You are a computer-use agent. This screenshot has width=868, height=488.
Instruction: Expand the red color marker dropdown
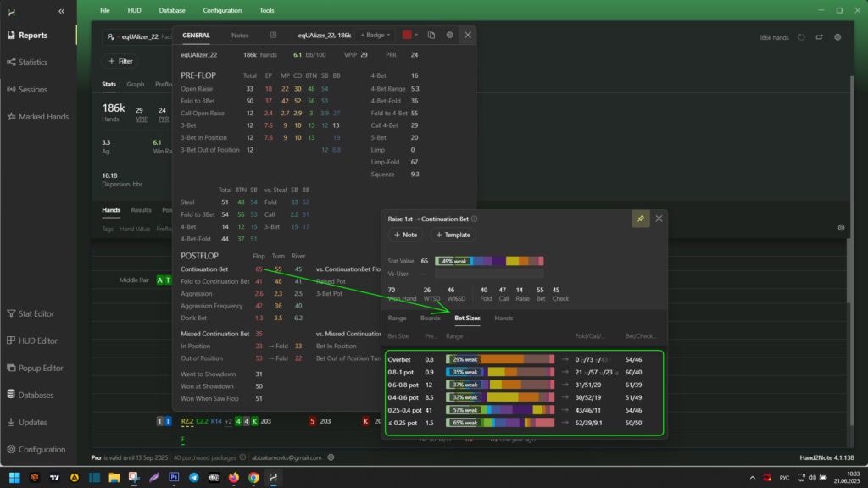416,35
